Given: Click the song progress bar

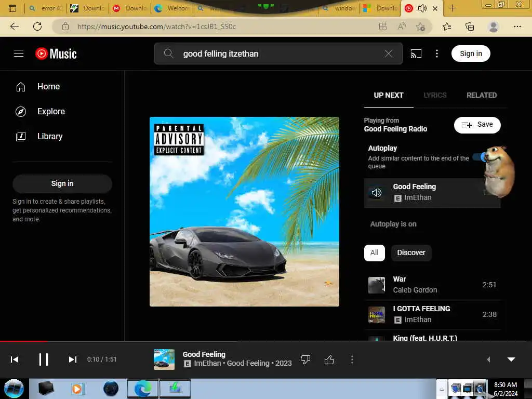Looking at the screenshot, I should point(266,341).
